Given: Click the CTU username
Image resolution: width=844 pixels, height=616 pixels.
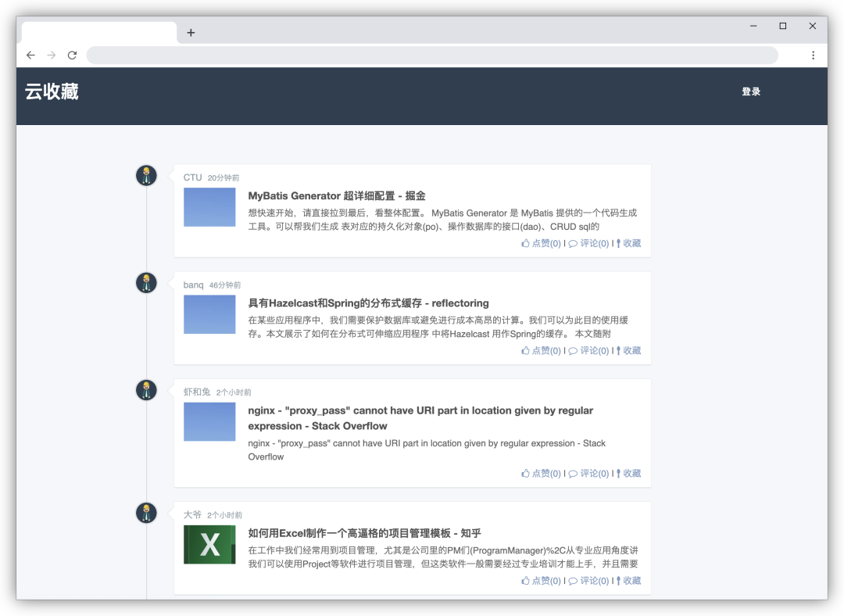Looking at the screenshot, I should 193,177.
